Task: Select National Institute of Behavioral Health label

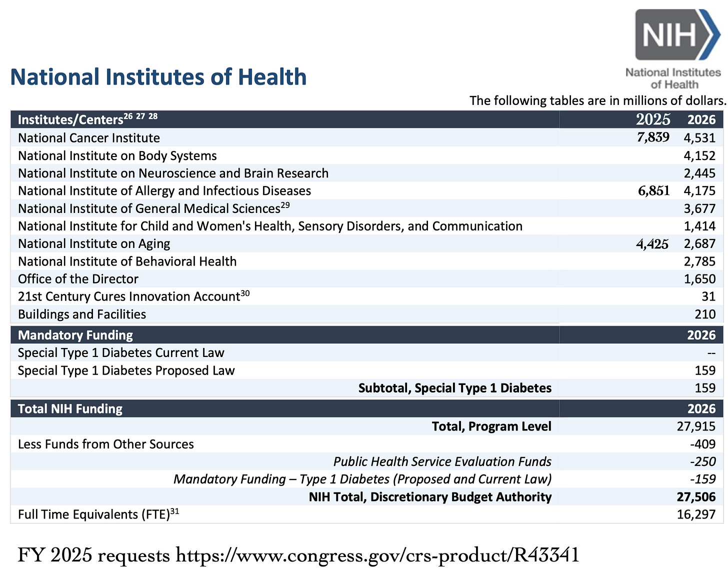Action: pyautogui.click(x=127, y=261)
